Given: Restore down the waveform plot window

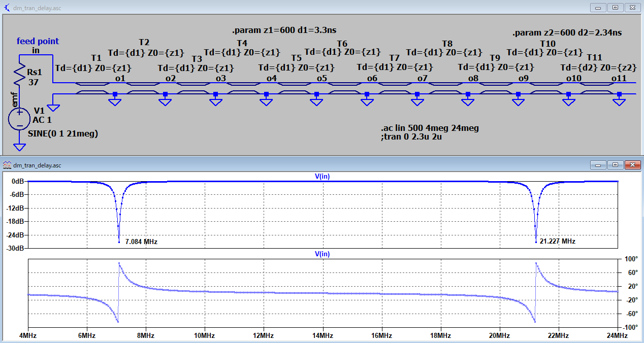Looking at the screenshot, I should pyautogui.click(x=615, y=165).
